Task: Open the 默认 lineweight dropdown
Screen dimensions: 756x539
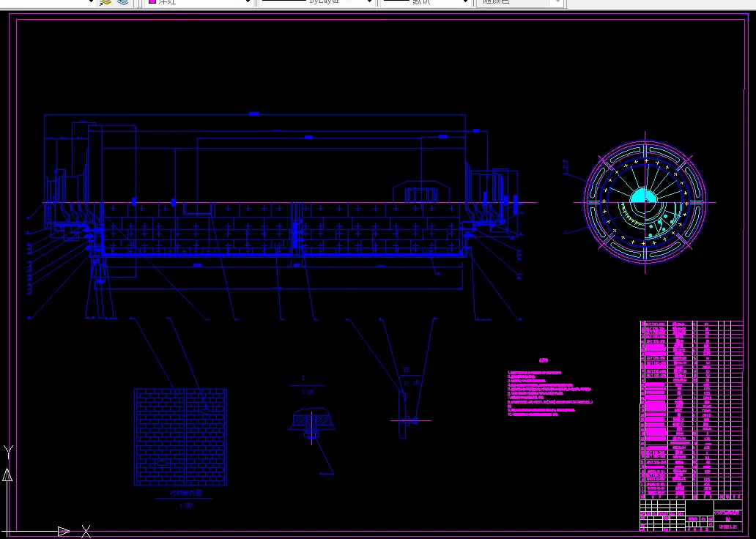Action: click(x=465, y=2)
